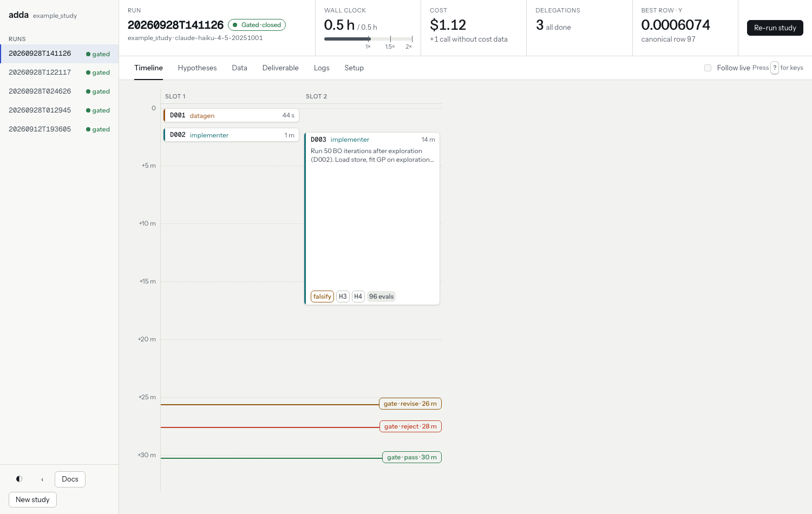Open run 20260928T024626
The height and width of the screenshot is (514, 812).
[60, 91]
